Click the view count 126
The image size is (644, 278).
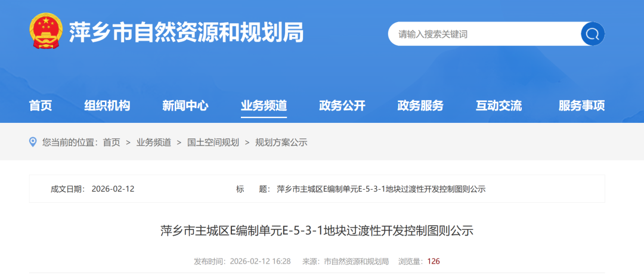click(x=434, y=261)
